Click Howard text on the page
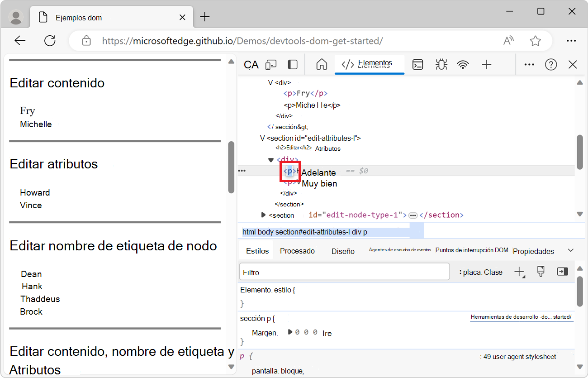 click(x=35, y=192)
